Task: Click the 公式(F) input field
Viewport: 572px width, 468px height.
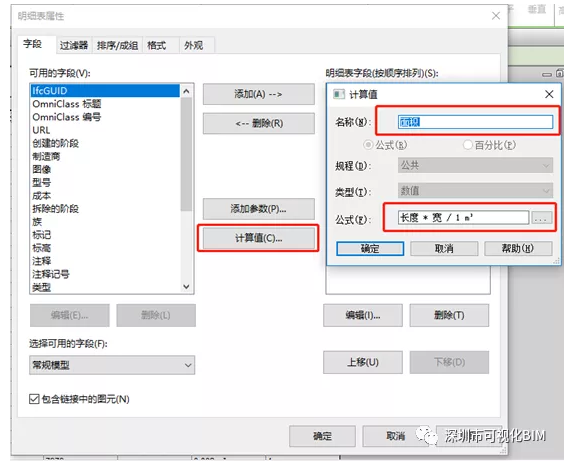Action: tap(463, 218)
